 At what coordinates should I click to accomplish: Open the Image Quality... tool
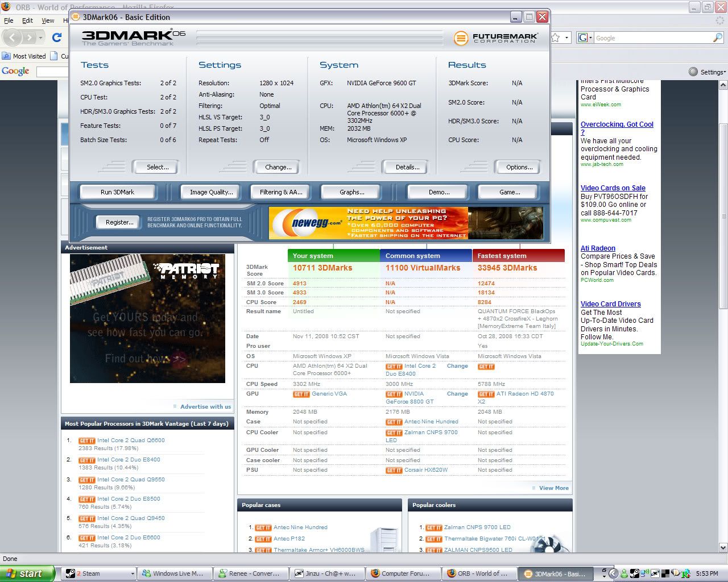[211, 192]
